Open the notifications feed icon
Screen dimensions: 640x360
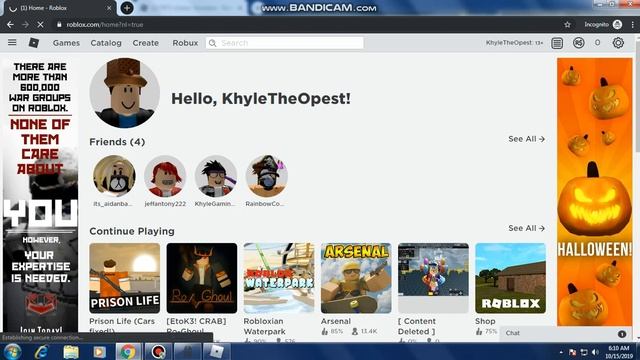557,43
